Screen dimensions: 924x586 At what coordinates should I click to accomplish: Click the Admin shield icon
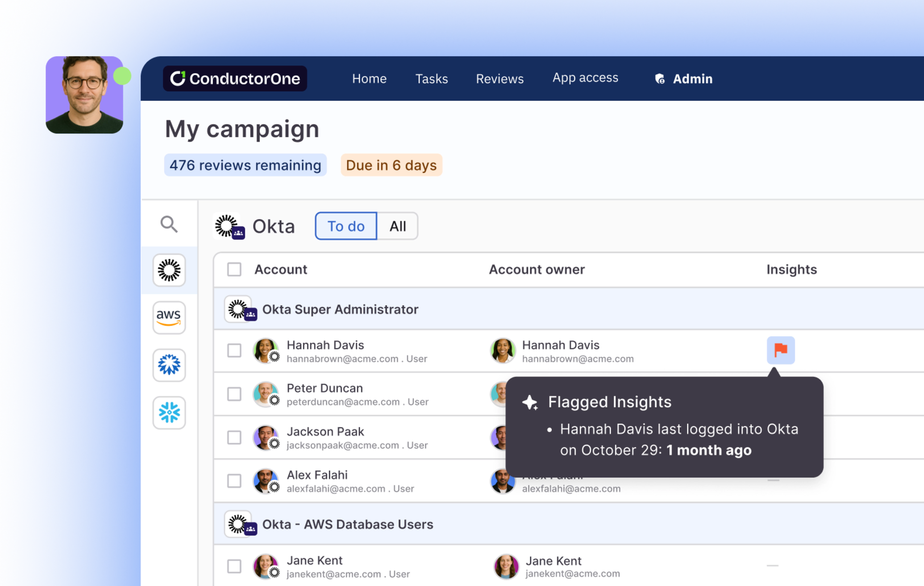click(x=660, y=79)
